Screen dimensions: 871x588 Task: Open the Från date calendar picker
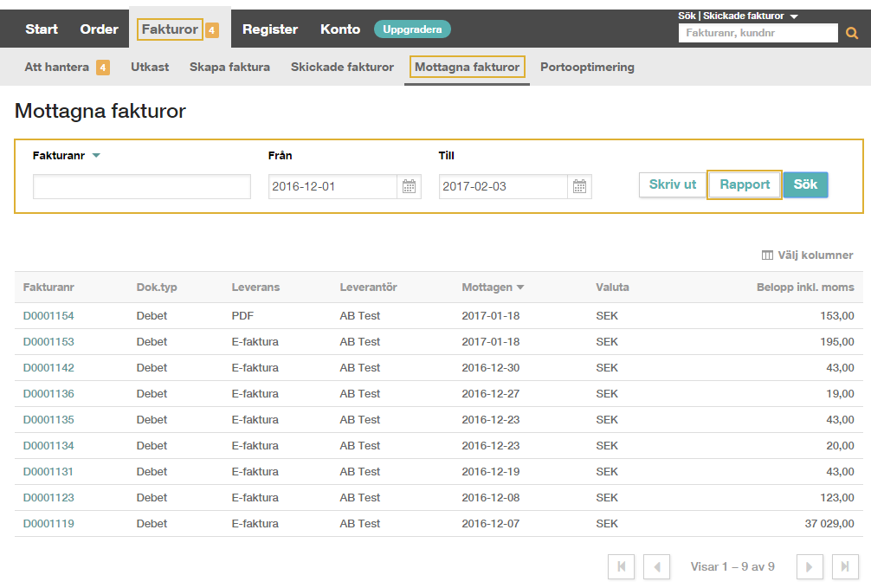point(409,186)
